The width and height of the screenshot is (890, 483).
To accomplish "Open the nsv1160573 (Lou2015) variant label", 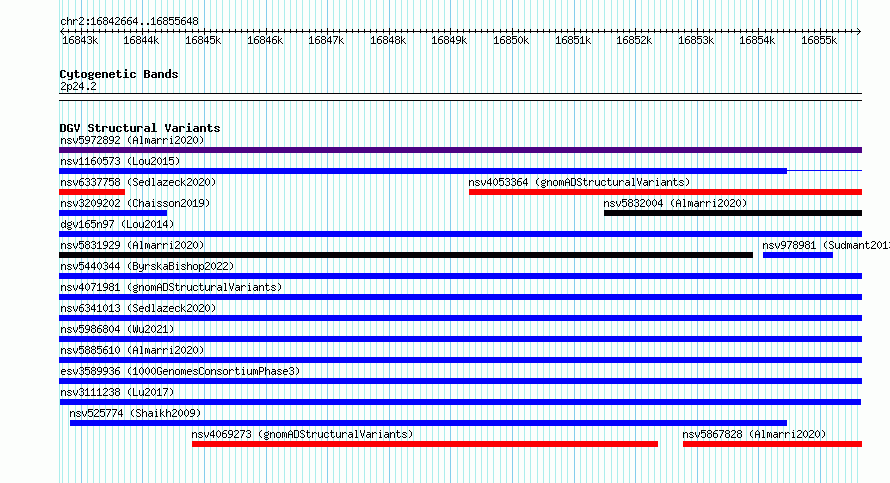I will tap(120, 161).
